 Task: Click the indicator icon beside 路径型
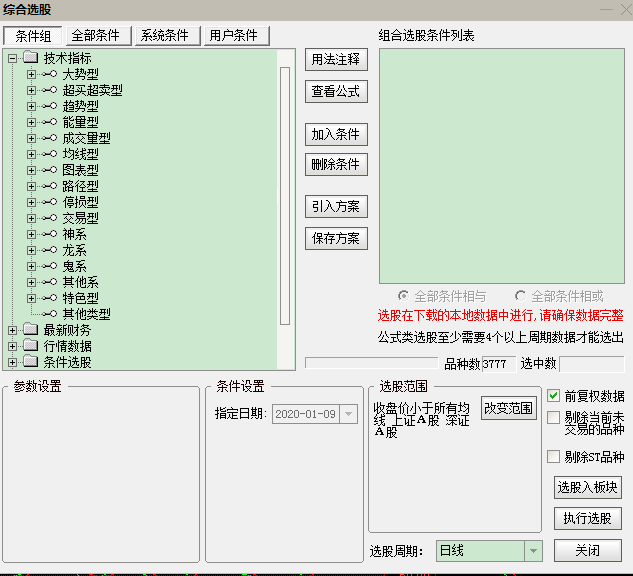point(49,186)
